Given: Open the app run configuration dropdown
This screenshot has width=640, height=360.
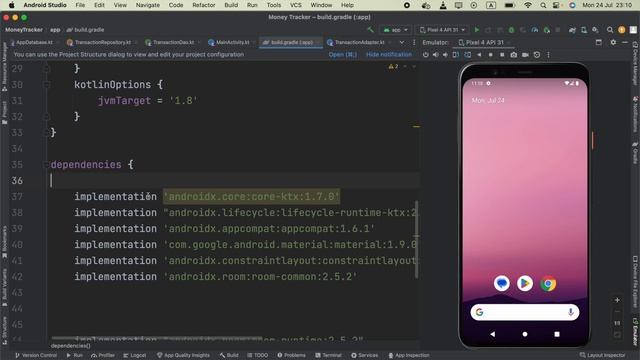Looking at the screenshot, I should point(395,30).
